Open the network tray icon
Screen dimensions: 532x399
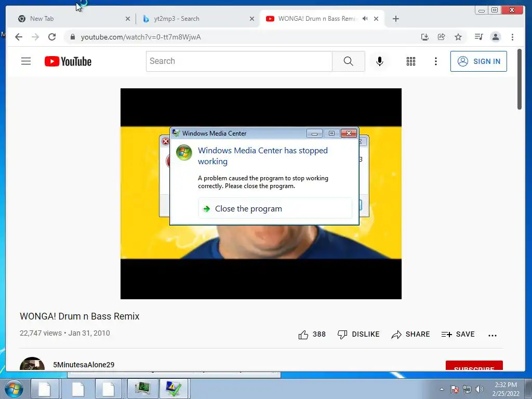point(467,389)
